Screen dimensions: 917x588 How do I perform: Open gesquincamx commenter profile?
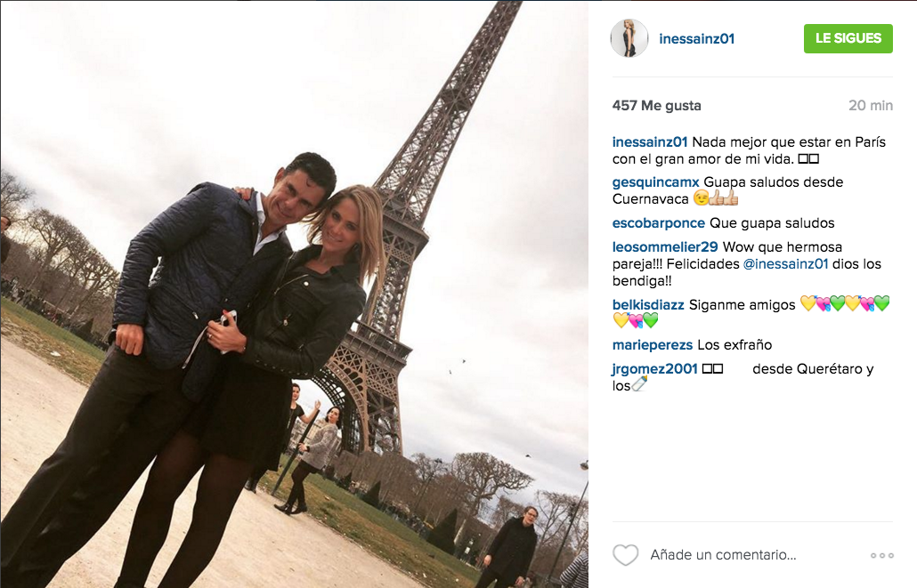[655, 182]
